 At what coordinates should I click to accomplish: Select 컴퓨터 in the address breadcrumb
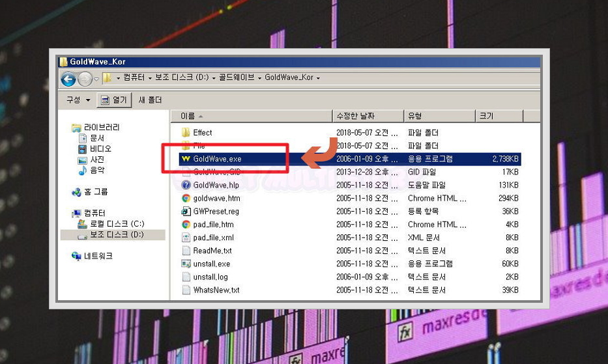pos(134,77)
